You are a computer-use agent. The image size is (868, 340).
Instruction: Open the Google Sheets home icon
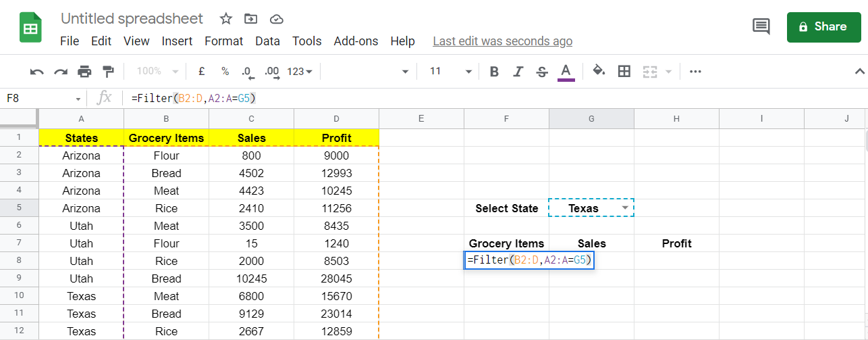(x=30, y=28)
